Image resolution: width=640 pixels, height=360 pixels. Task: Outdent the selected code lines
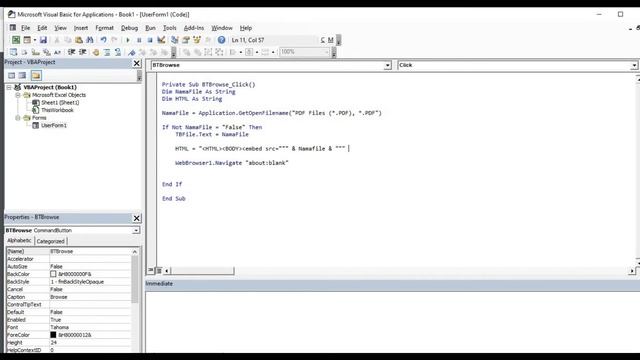pos(82,52)
